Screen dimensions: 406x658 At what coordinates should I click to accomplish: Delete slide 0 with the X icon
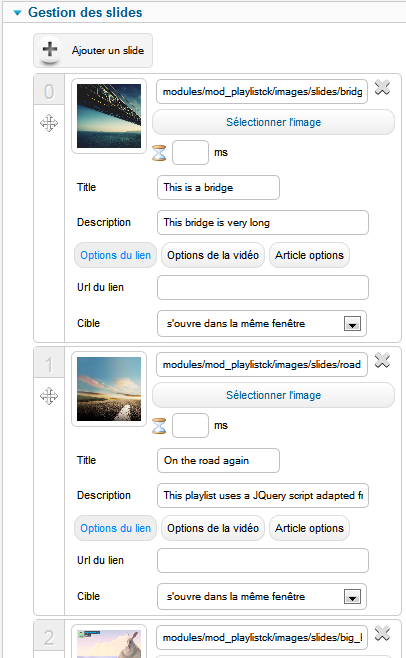tap(382, 88)
